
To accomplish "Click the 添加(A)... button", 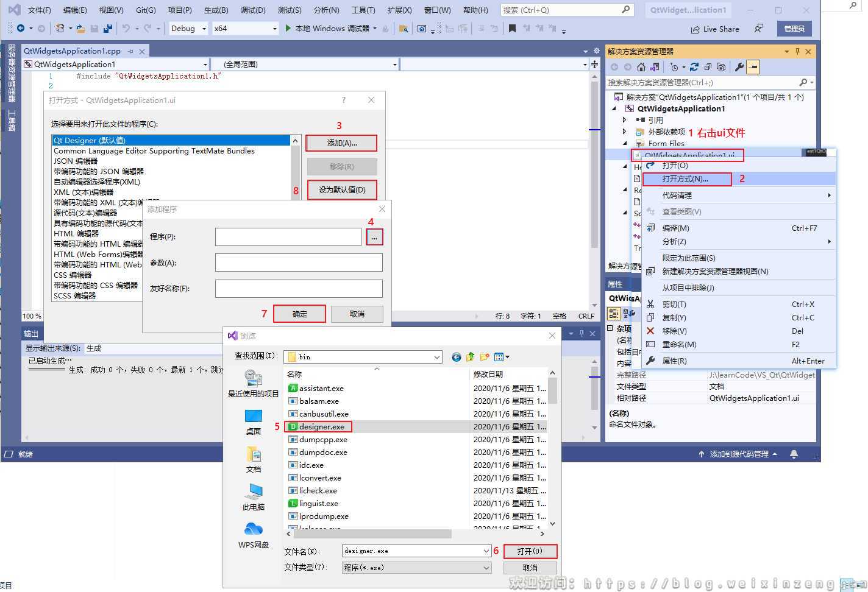I will (x=341, y=143).
